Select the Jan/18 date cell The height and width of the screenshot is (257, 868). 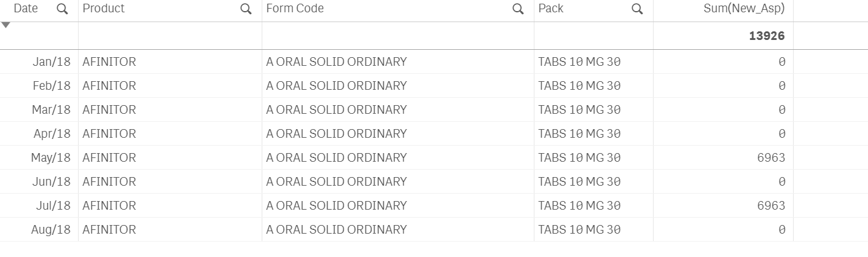tap(52, 61)
